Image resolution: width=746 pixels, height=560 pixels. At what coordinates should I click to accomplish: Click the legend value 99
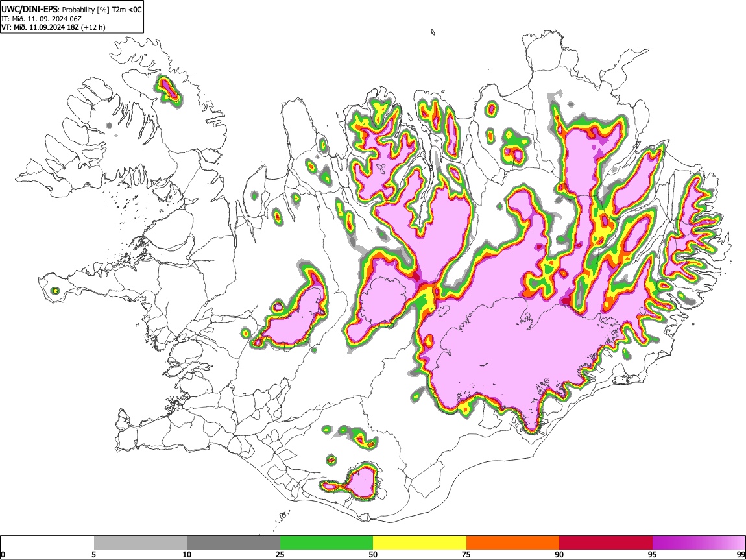click(741, 555)
